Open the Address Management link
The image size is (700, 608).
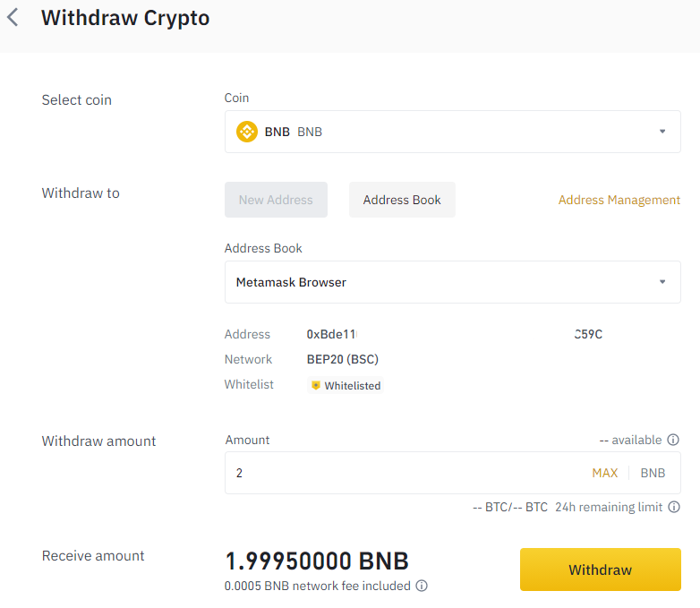[619, 200]
